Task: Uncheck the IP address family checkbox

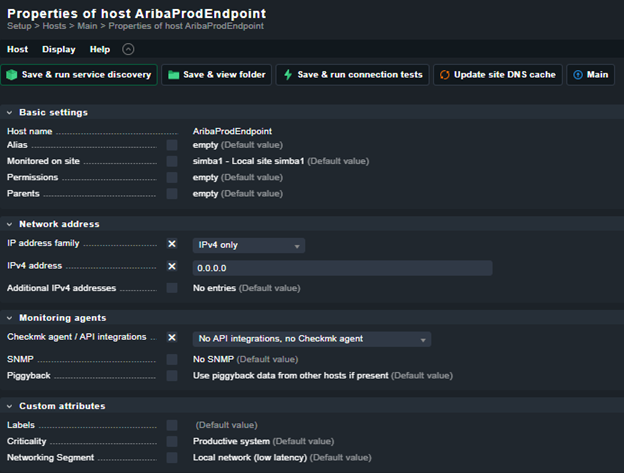Action: tap(172, 245)
